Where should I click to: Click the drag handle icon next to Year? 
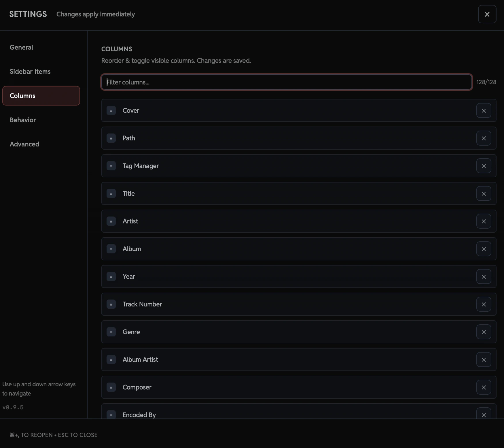pyautogui.click(x=111, y=276)
